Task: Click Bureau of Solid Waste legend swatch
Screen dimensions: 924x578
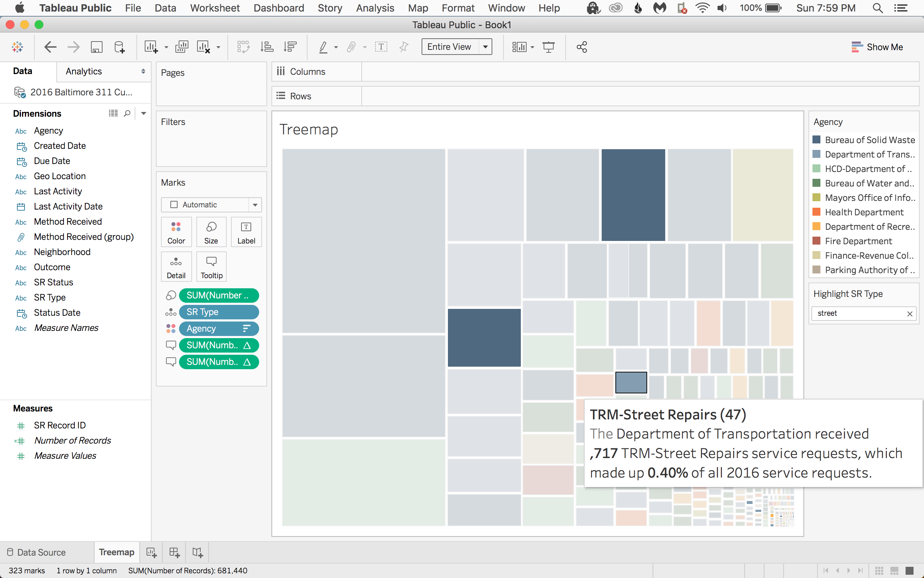Action: click(x=817, y=139)
